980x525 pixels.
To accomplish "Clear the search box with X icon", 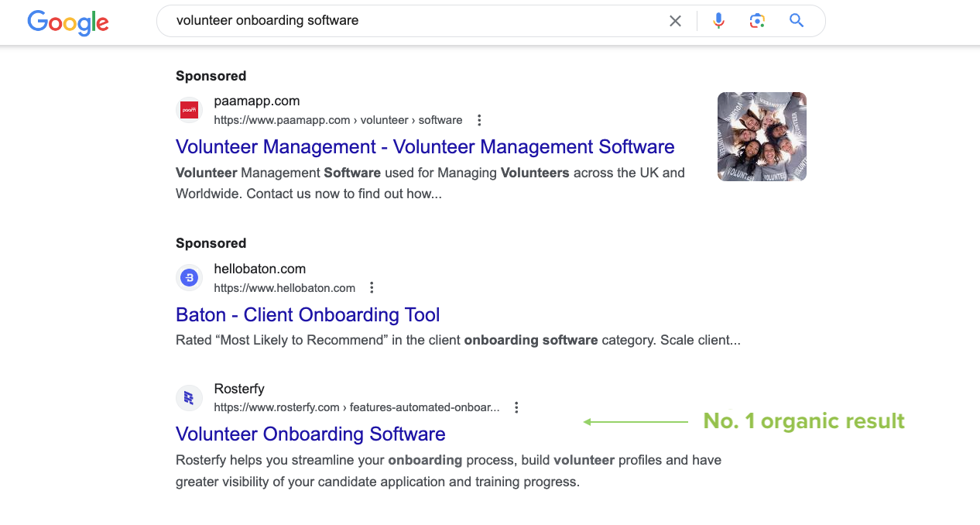I will [x=675, y=21].
